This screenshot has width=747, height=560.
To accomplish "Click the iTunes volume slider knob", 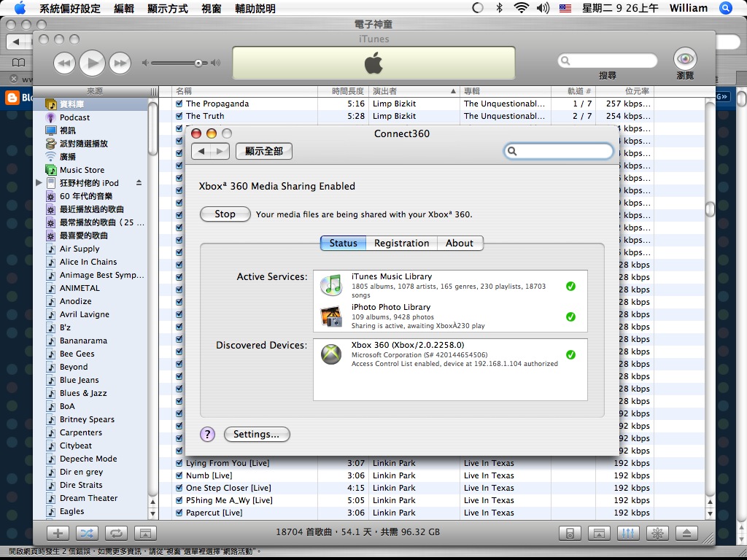I will coord(198,63).
